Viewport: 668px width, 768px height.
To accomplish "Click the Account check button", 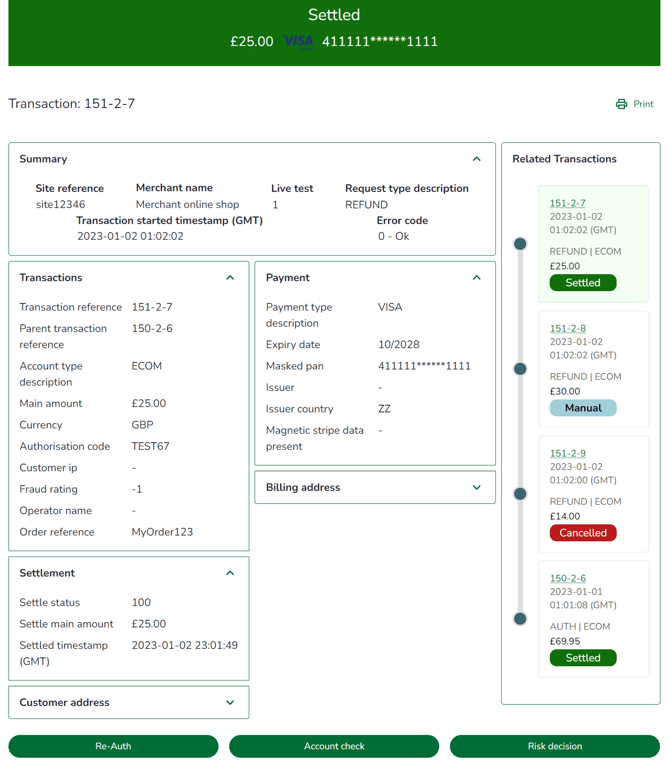I will click(334, 746).
